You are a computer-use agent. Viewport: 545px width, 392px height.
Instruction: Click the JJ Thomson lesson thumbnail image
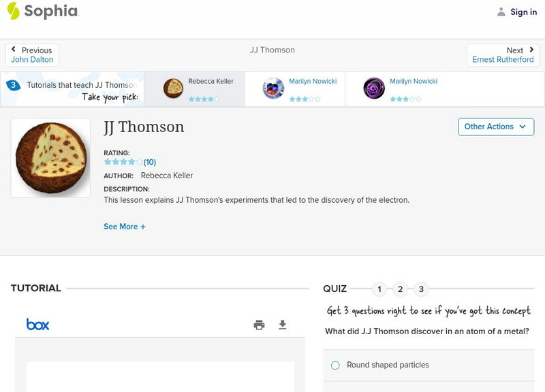pyautogui.click(x=50, y=157)
